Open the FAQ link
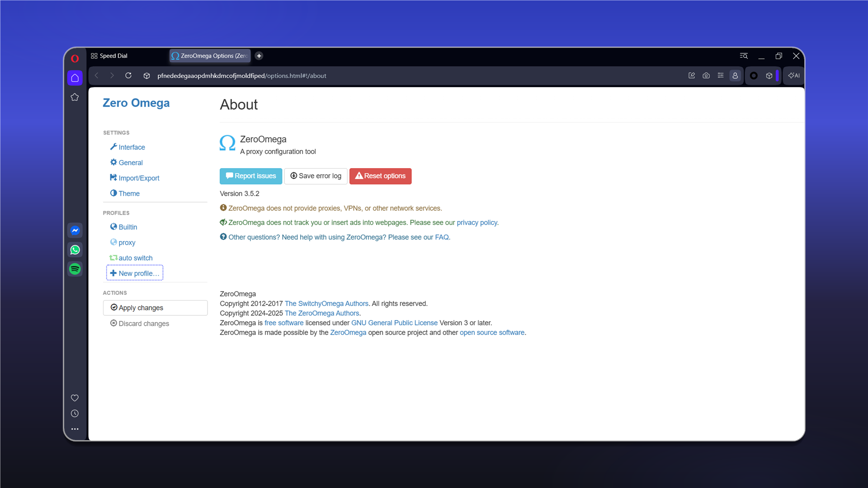Screen dimensions: 868x488 pyautogui.click(x=442, y=237)
